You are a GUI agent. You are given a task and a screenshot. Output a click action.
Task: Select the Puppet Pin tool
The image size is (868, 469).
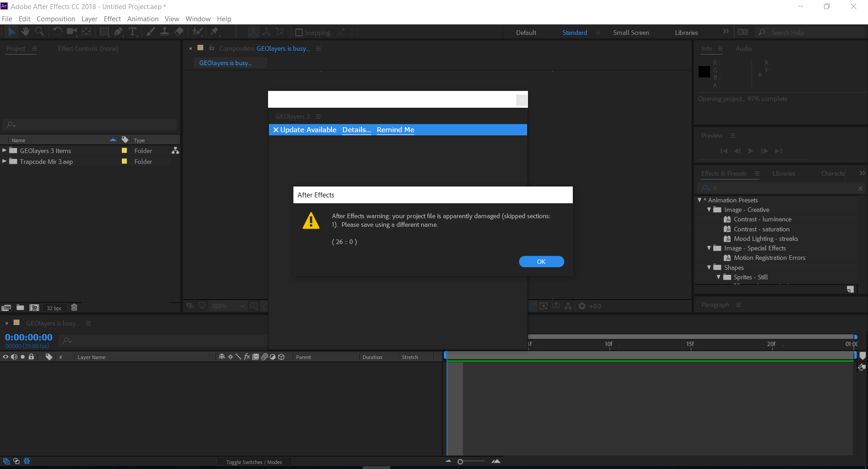click(215, 32)
